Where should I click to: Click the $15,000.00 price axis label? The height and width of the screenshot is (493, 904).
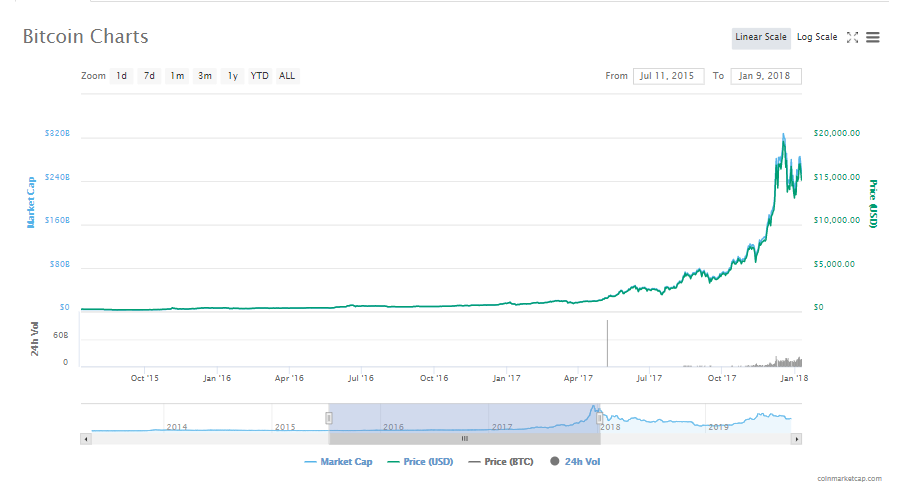(837, 177)
